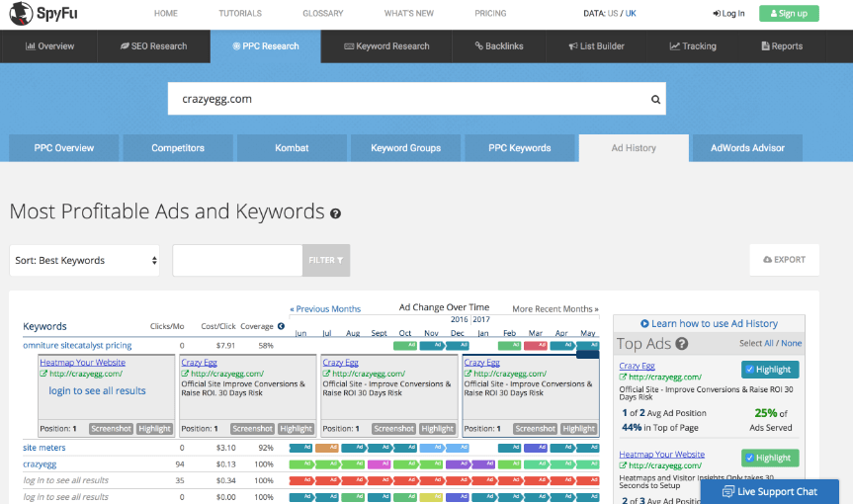Click the help icon beside page title
Image resolution: width=853 pixels, height=504 pixels.
(336, 213)
